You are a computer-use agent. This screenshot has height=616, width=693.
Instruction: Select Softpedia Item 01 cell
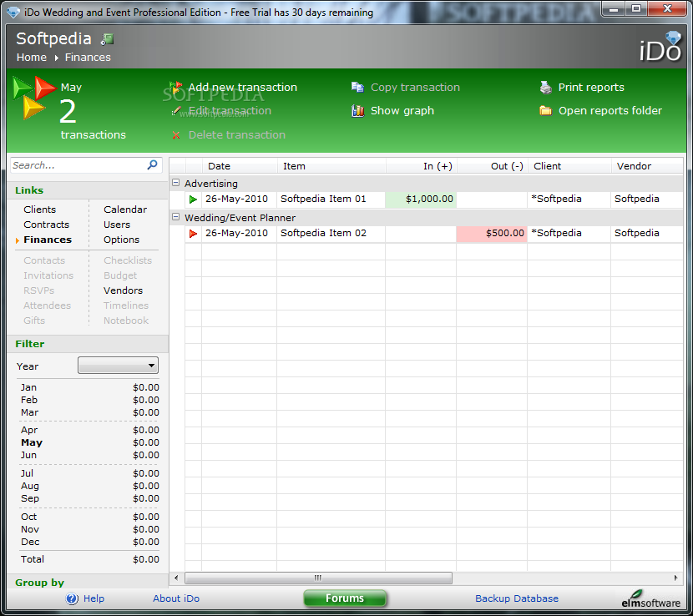[x=331, y=199]
